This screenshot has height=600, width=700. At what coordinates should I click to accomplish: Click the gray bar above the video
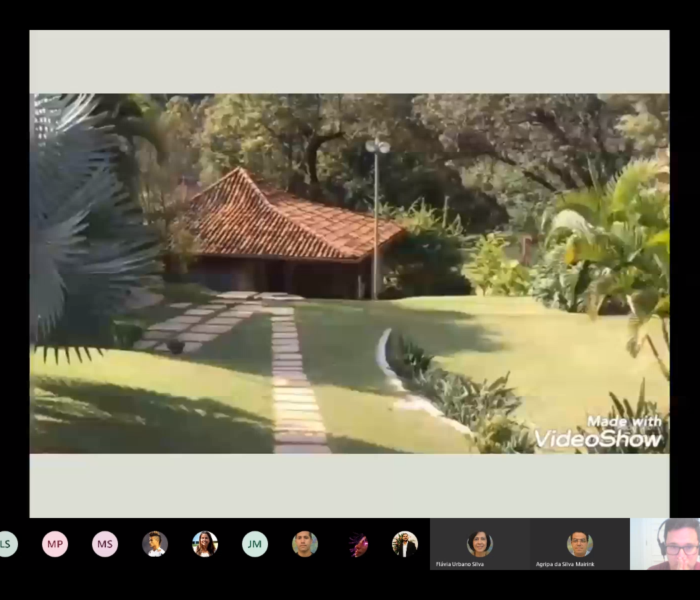[349, 62]
